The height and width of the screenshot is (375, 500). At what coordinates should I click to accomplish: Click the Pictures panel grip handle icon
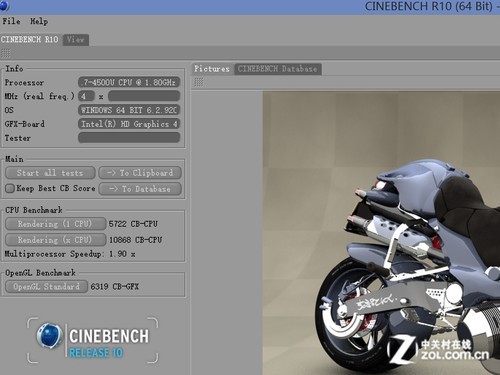pos(199,82)
